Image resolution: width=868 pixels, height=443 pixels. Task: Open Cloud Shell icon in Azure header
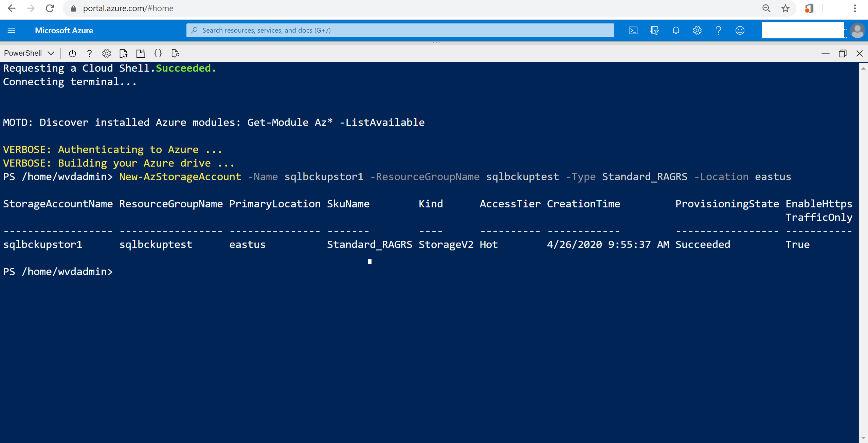(x=633, y=31)
